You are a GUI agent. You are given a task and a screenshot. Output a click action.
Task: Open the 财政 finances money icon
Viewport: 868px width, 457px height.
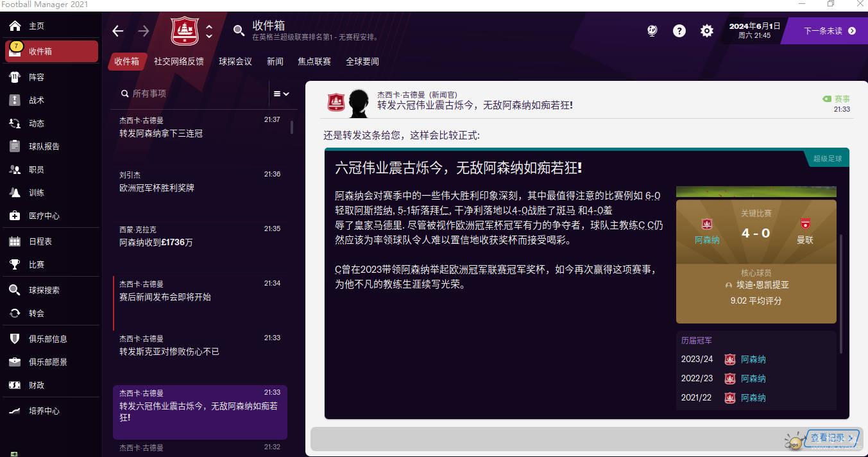click(15, 385)
